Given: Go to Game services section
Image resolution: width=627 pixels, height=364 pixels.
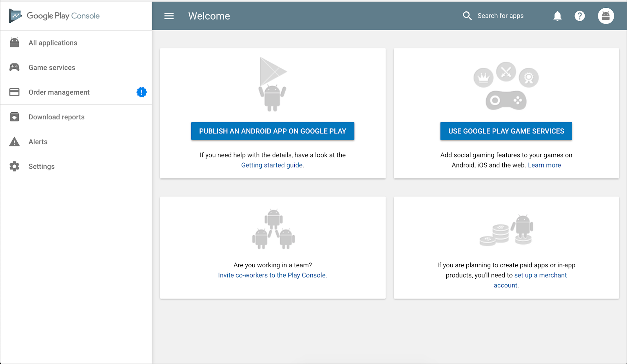Looking at the screenshot, I should coord(76,67).
